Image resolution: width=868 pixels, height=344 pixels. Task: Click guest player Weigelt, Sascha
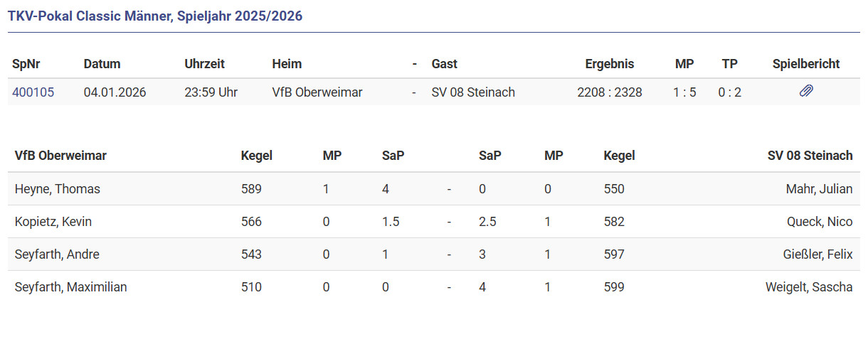809,287
